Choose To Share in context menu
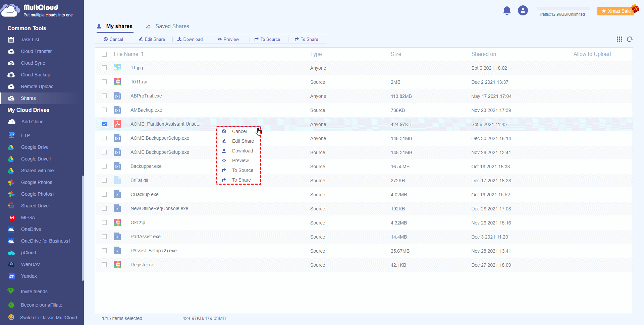 tap(239, 180)
